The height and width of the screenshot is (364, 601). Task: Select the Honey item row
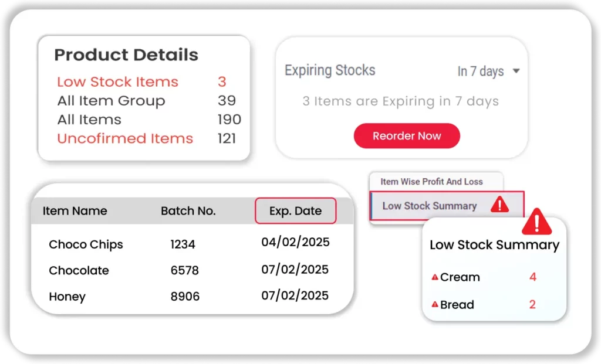point(67,297)
